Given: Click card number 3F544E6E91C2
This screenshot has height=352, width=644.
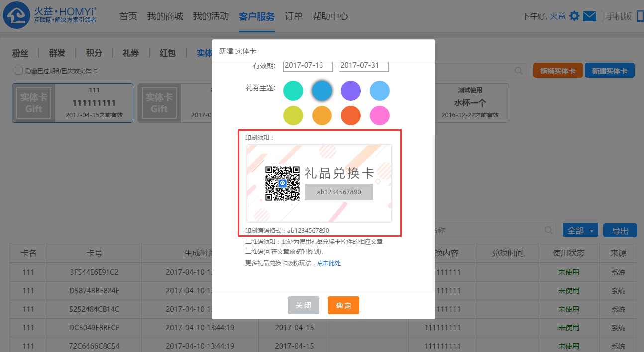Looking at the screenshot, I should pyautogui.click(x=95, y=272).
